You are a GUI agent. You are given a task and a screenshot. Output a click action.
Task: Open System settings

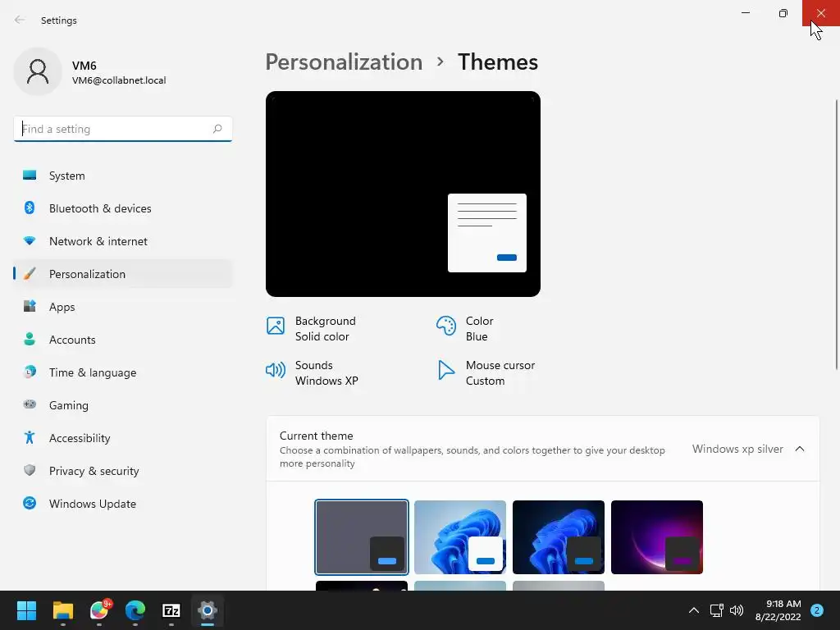123,176
